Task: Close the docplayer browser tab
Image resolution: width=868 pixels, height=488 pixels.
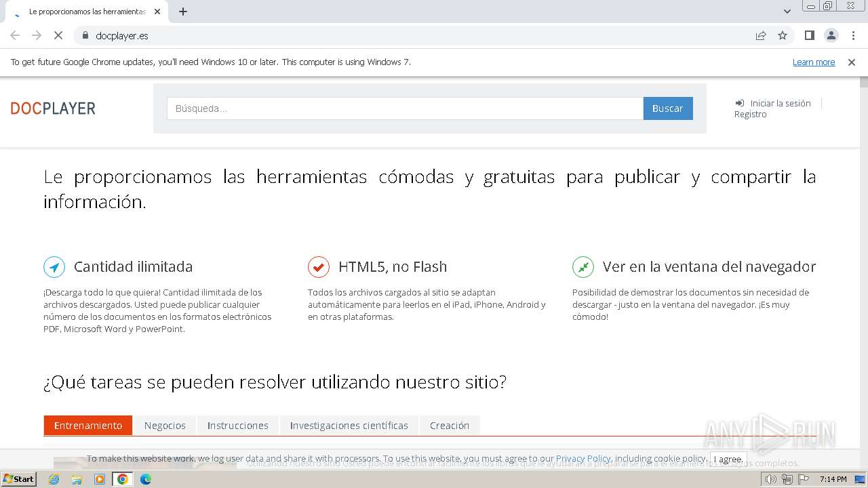Action: click(157, 12)
